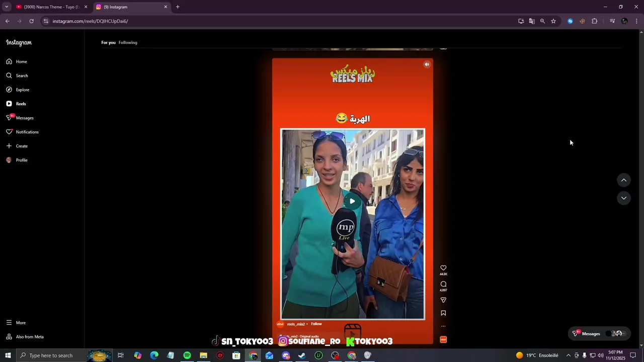Open the Create new post option
Viewport: 644px width, 362px height.
17,146
